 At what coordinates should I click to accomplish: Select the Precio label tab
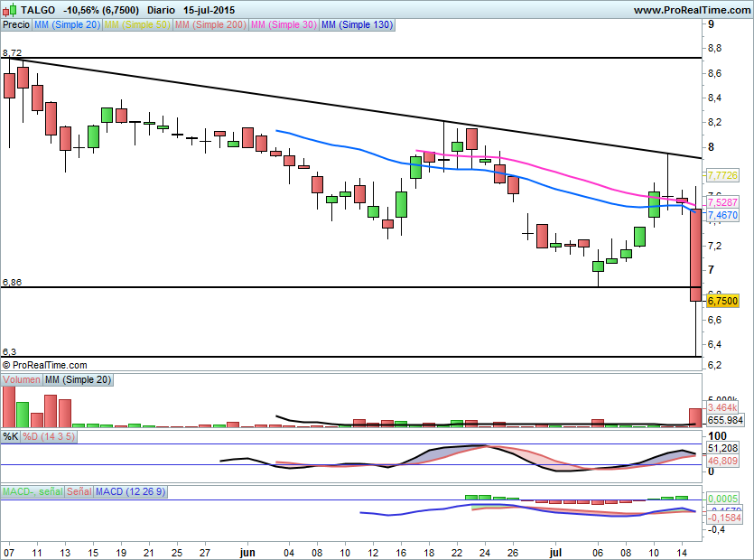point(16,25)
